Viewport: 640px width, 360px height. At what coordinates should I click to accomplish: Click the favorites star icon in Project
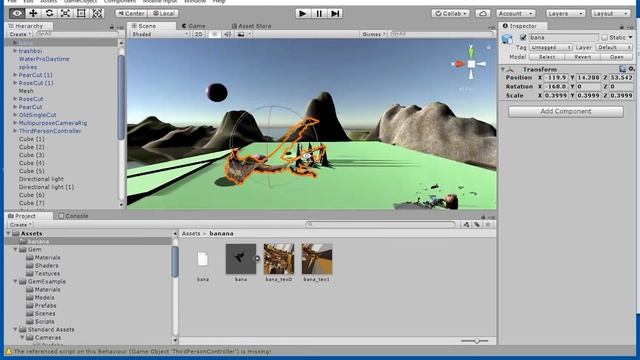pyautogui.click(x=487, y=224)
